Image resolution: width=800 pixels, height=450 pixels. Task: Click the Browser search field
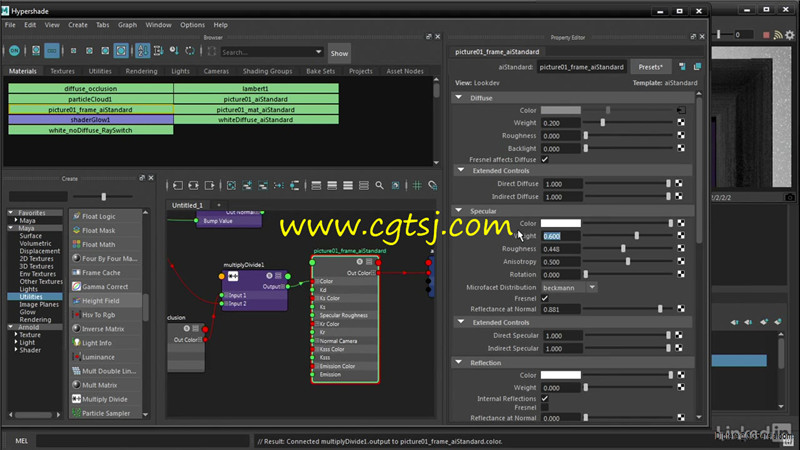267,52
